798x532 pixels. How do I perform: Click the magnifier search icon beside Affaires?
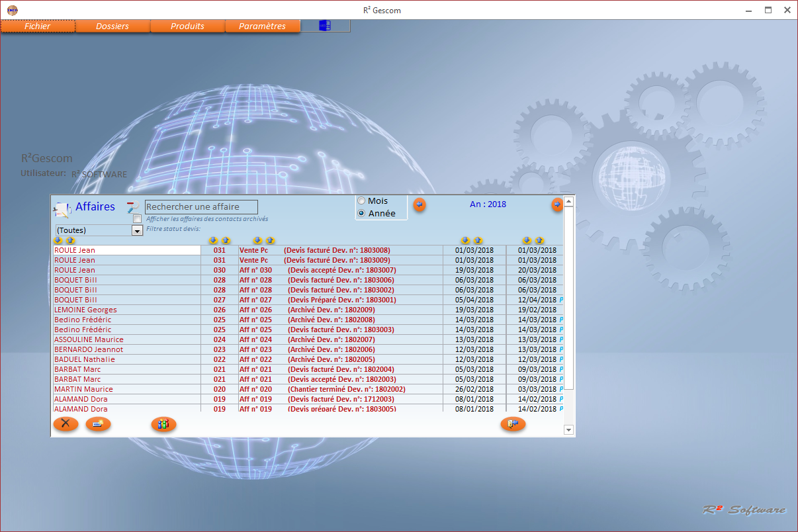pos(133,207)
